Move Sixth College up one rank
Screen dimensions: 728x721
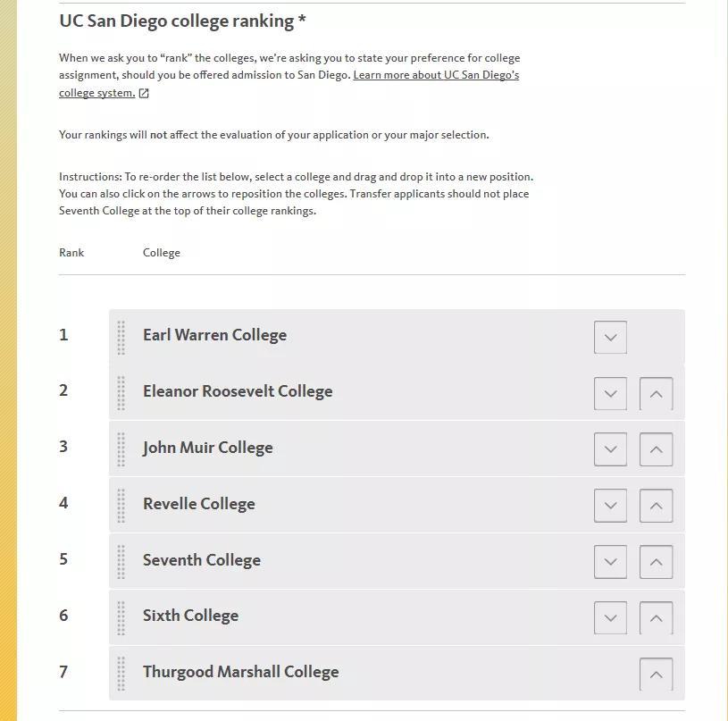[x=656, y=618]
